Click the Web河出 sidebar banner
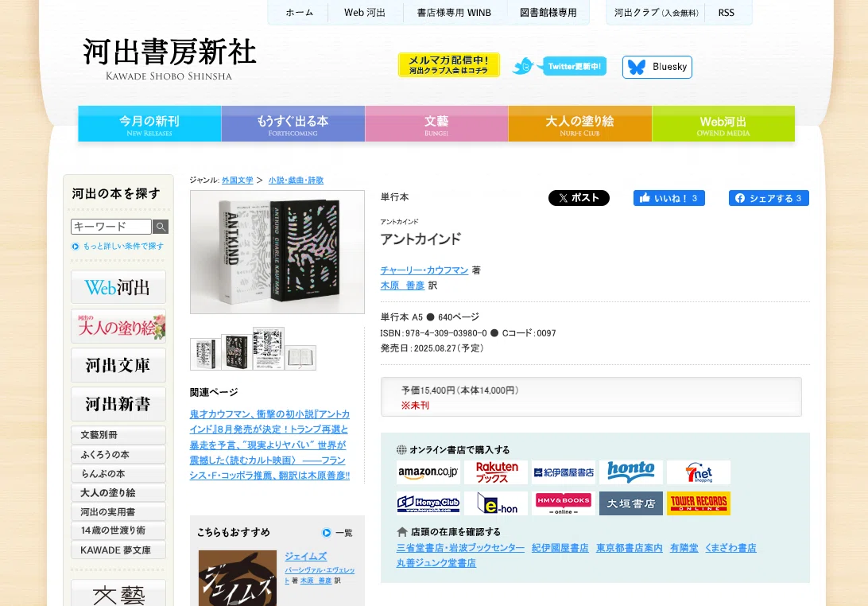This screenshot has height=606, width=868. coord(118,287)
